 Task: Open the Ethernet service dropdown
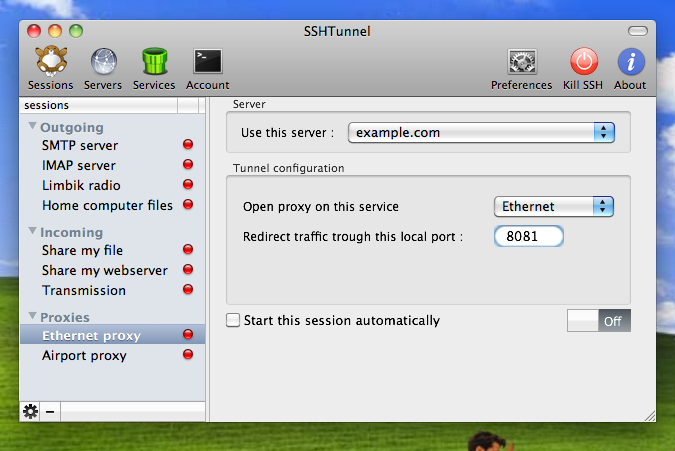tap(554, 207)
